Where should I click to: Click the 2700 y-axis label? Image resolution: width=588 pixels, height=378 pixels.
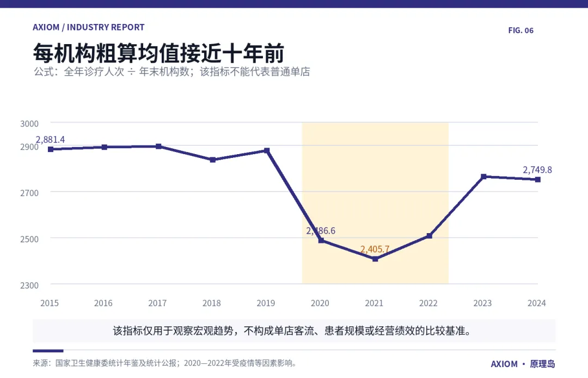coord(29,193)
